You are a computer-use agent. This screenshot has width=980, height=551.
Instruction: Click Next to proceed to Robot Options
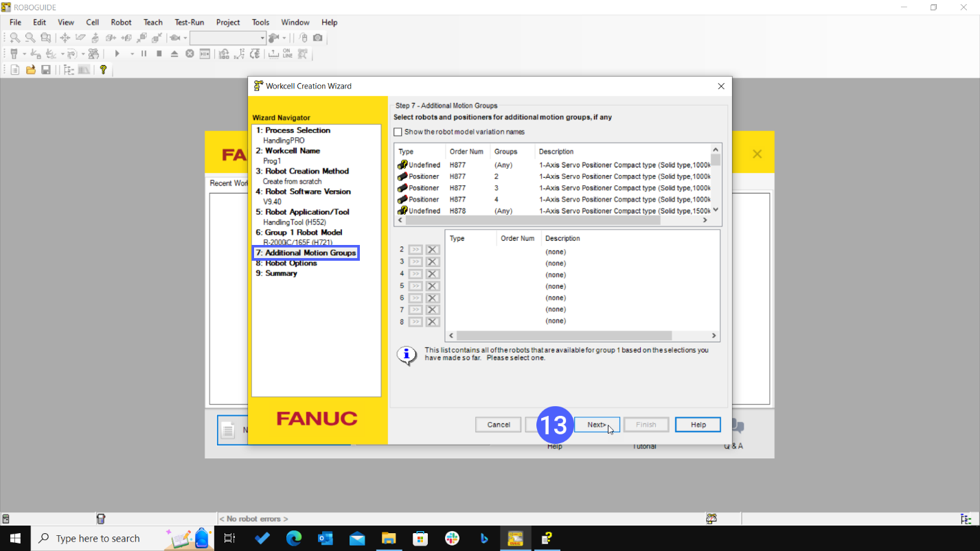[x=596, y=424]
